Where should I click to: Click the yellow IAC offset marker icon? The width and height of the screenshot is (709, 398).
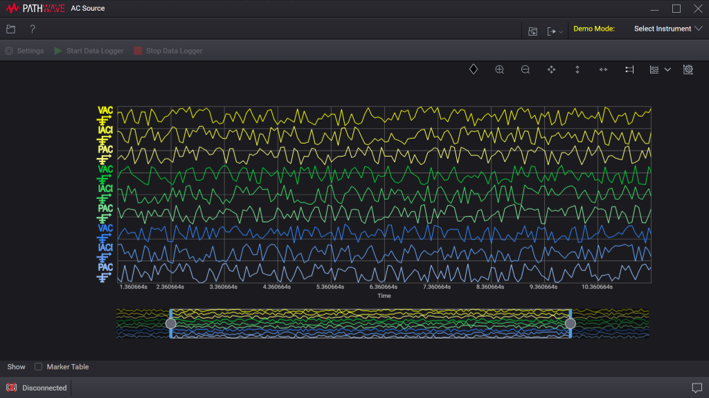104,140
